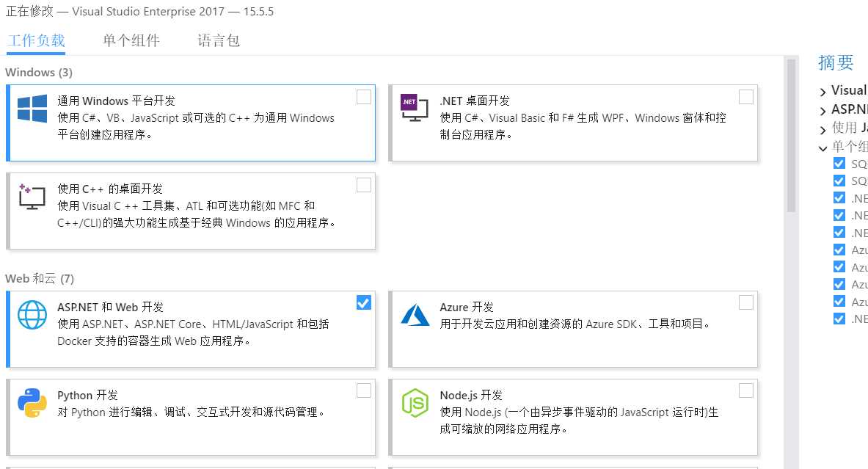Switch to the 语言包 tab
The height and width of the screenshot is (469, 868).
219,40
